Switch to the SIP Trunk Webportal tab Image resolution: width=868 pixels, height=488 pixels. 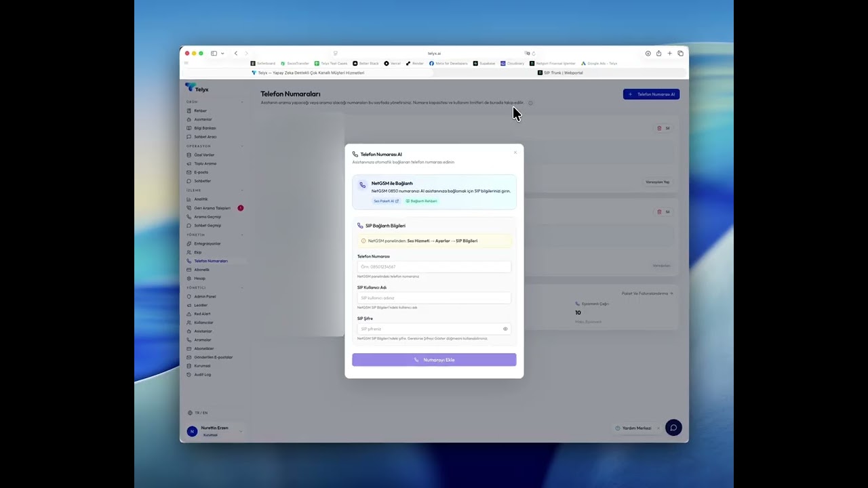coord(560,73)
